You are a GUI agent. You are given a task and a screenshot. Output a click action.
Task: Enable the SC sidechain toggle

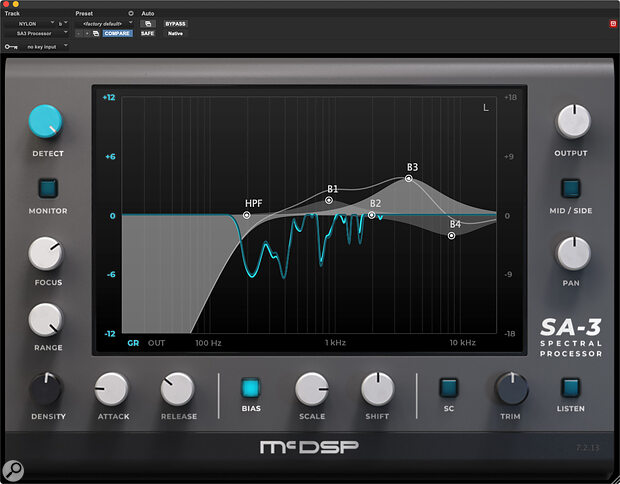[448, 387]
